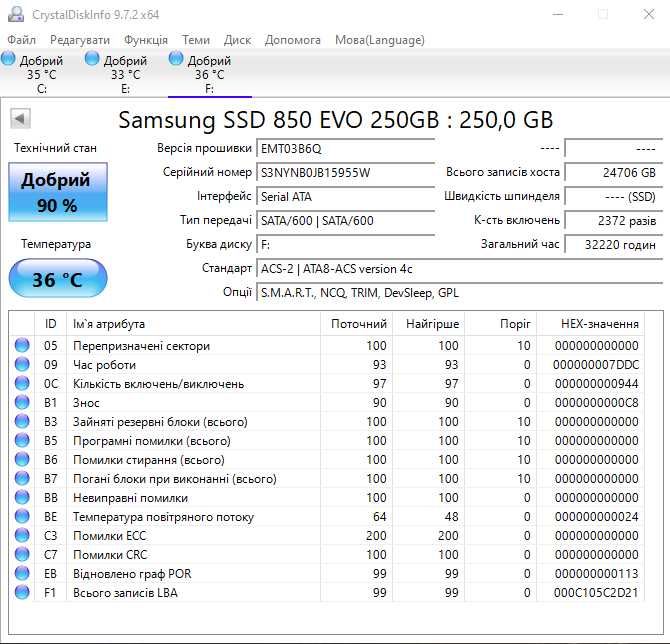
Task: Switch to the E: disk tab label
Action: click(x=125, y=89)
